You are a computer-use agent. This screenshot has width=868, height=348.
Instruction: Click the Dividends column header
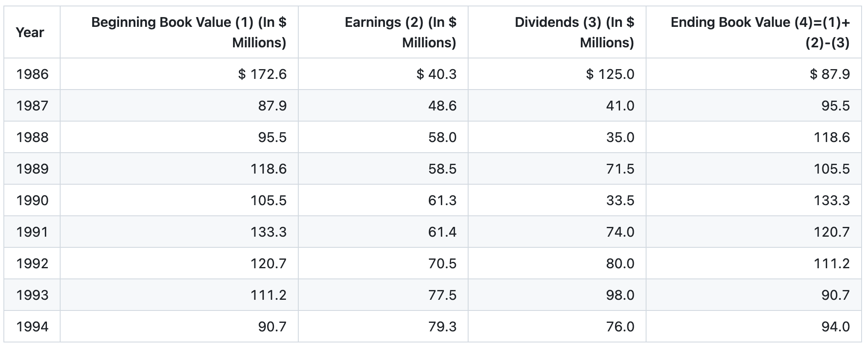574,32
